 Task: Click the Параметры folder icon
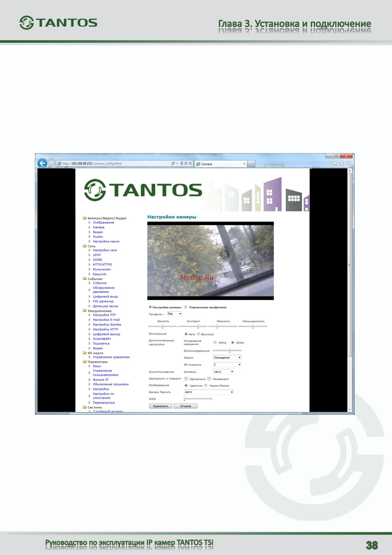(x=85, y=362)
